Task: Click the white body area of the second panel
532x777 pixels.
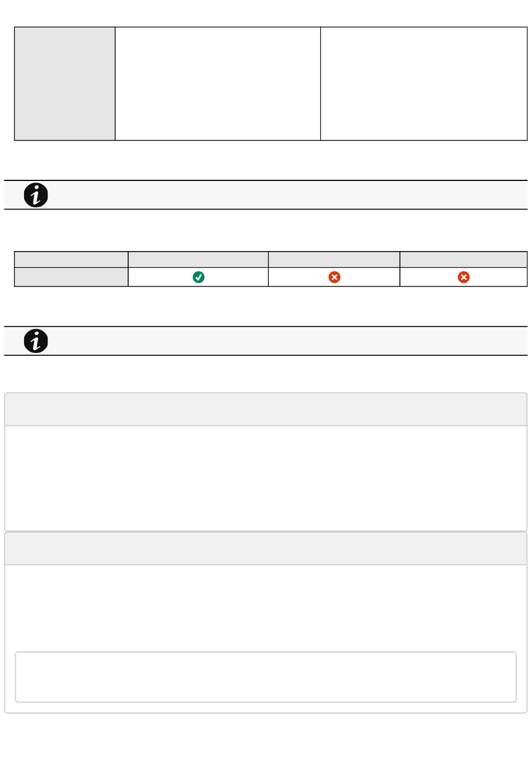Action: click(266, 608)
